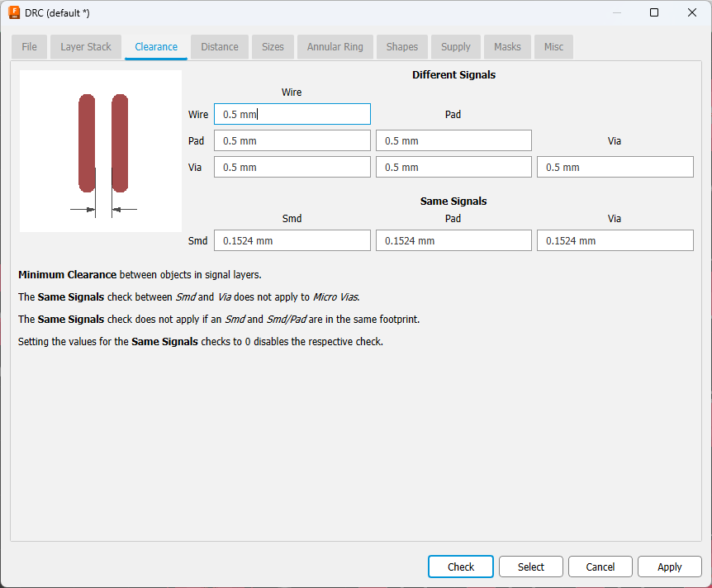
Task: Click the Fusion app icon in title bar
Action: point(14,12)
